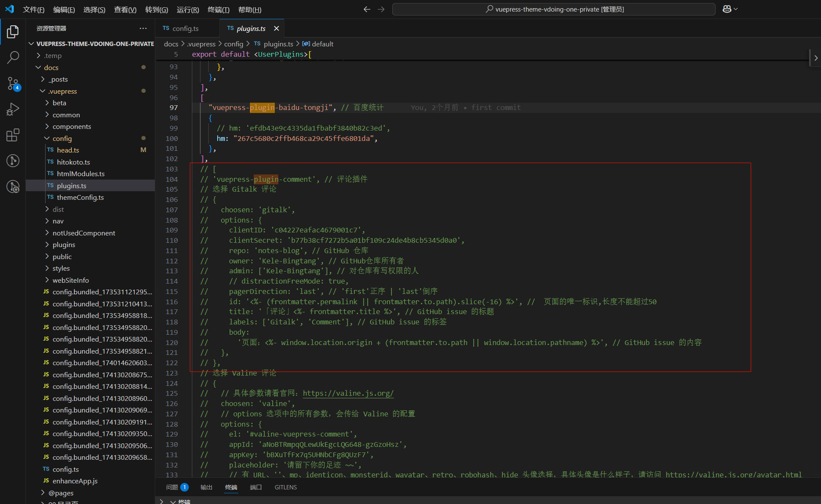Image resolution: width=821 pixels, height=504 pixels.
Task: Switch to the 端口 panel tab
Action: (x=256, y=487)
